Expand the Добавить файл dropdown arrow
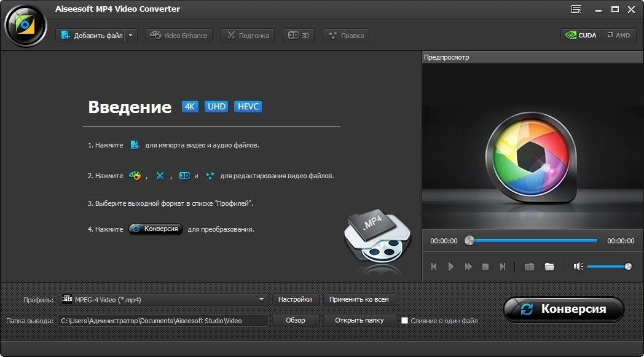 click(x=131, y=35)
